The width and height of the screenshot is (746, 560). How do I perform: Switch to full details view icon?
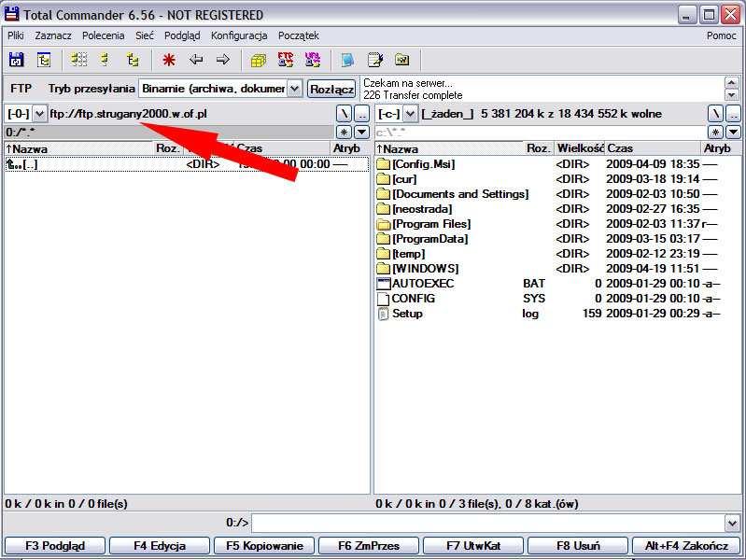click(106, 60)
